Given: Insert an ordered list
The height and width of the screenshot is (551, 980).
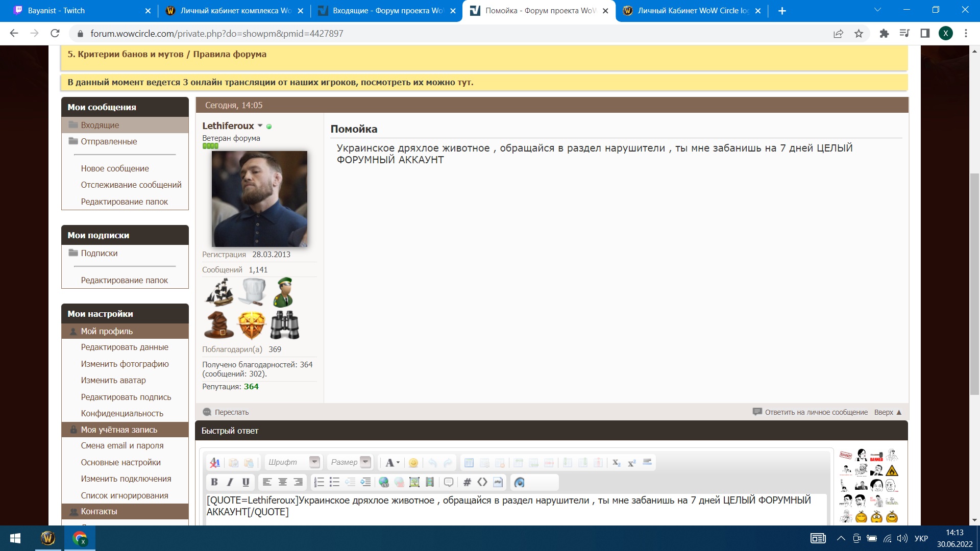Looking at the screenshot, I should (x=319, y=482).
